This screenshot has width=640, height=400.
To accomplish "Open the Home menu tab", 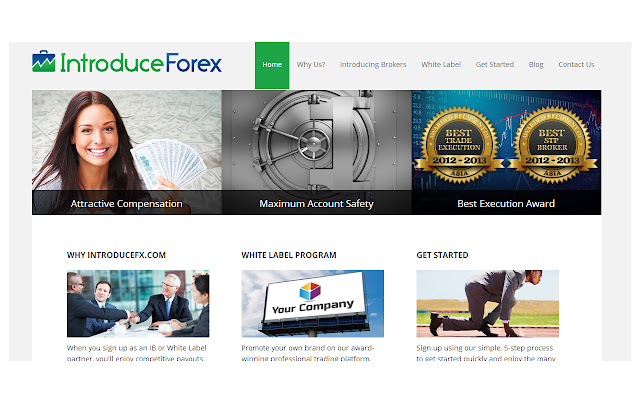I will coord(272,65).
